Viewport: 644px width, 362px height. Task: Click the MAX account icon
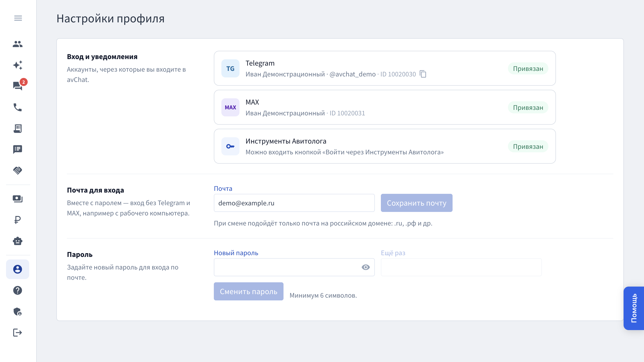pyautogui.click(x=230, y=107)
